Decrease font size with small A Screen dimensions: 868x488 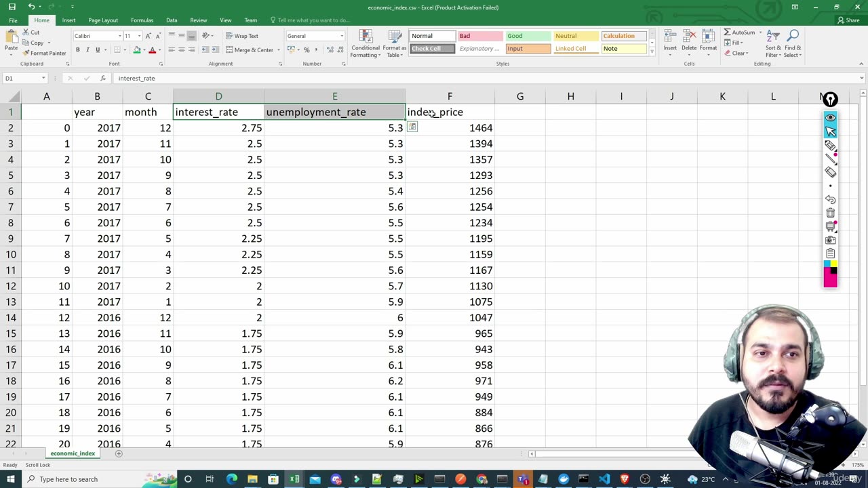[x=157, y=36]
